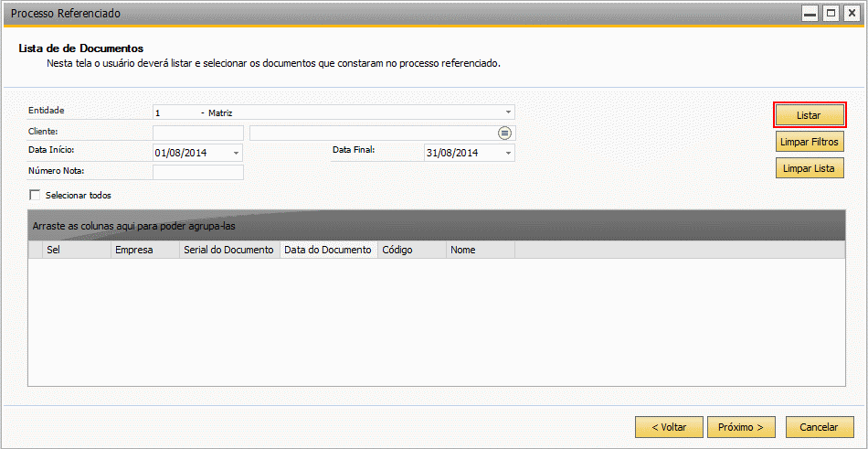Close the Processo Referenciado window
The image size is (868, 449).
tap(851, 14)
